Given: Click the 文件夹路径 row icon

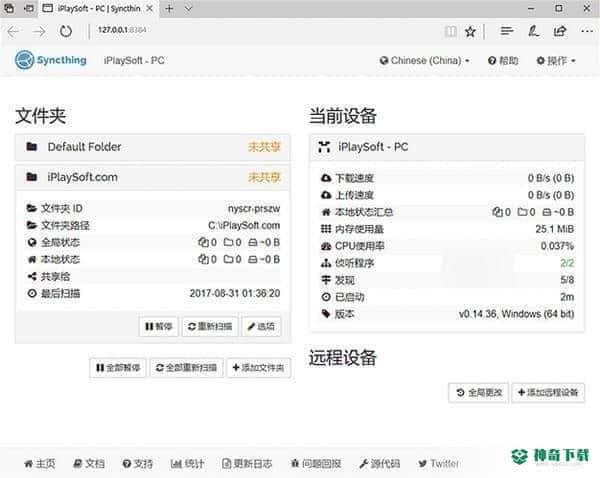Looking at the screenshot, I should (32, 225).
